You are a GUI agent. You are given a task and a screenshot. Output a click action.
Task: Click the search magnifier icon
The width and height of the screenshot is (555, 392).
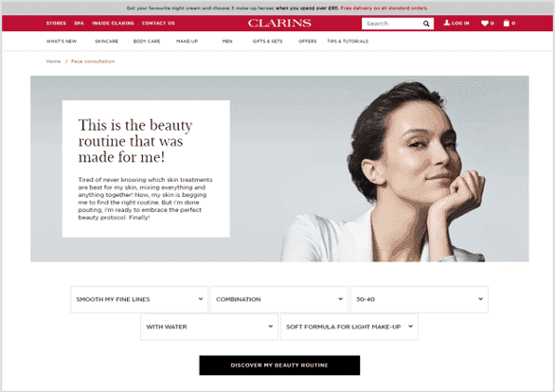click(426, 24)
